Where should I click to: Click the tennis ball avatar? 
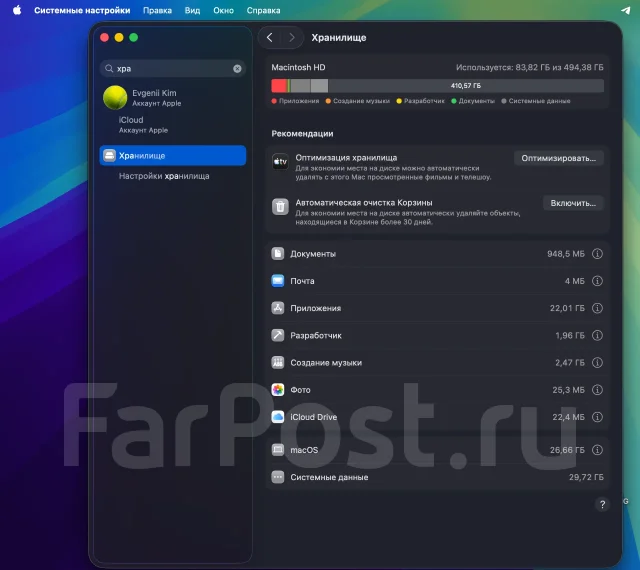(115, 98)
